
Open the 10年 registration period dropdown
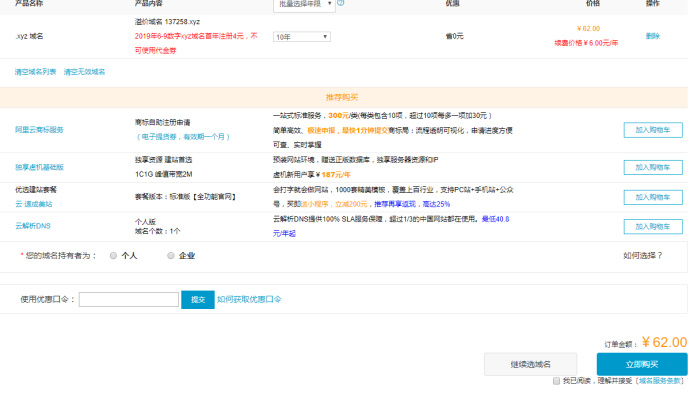point(301,37)
